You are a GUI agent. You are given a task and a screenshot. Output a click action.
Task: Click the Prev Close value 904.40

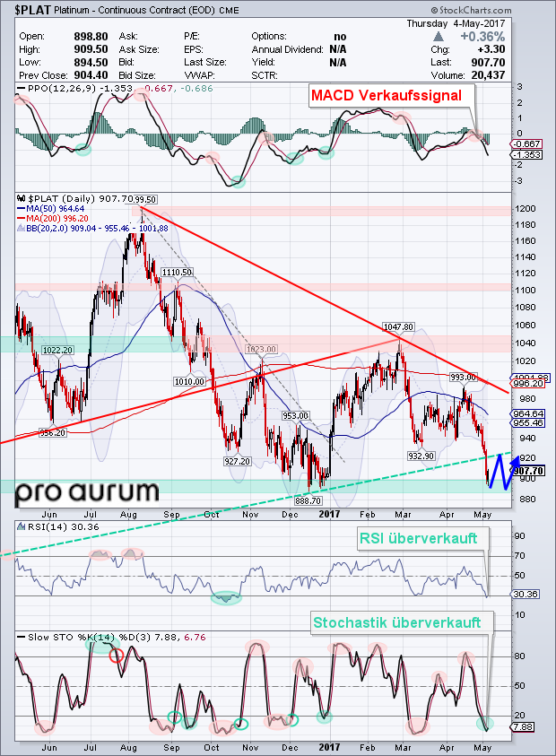(x=91, y=75)
